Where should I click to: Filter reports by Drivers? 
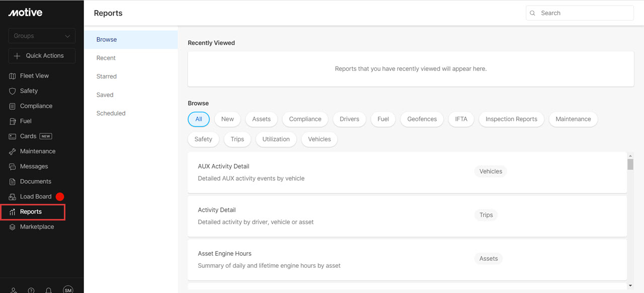click(349, 119)
